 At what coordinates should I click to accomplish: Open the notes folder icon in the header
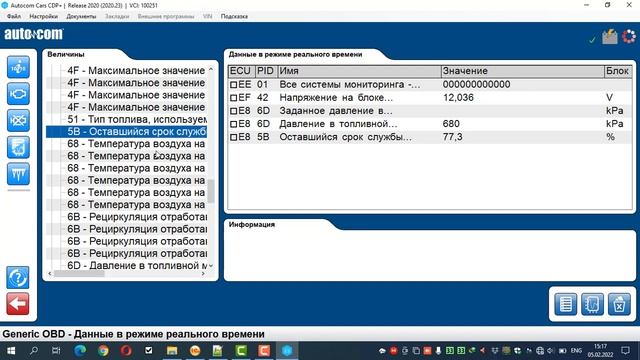tap(610, 36)
